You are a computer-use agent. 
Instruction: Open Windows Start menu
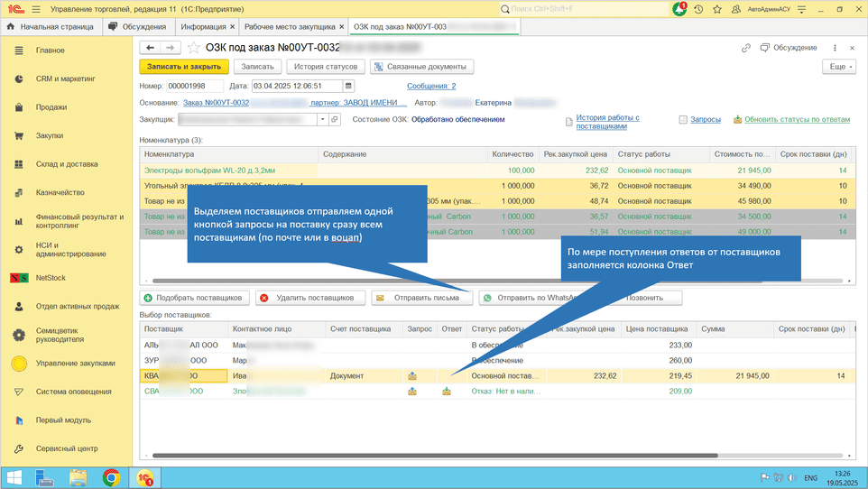tap(14, 477)
